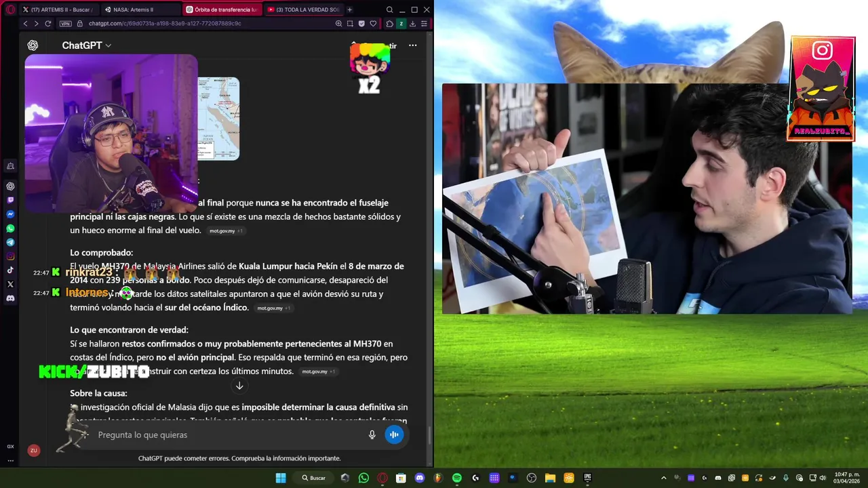This screenshot has width=868, height=488.
Task: Open the Opera GX main menu logo
Action: click(x=10, y=9)
